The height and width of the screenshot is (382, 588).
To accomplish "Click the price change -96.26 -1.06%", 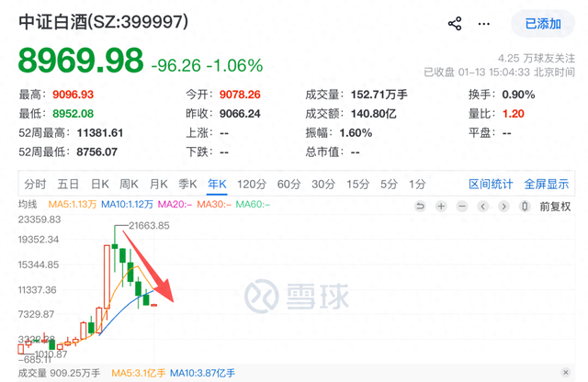I will tap(207, 65).
